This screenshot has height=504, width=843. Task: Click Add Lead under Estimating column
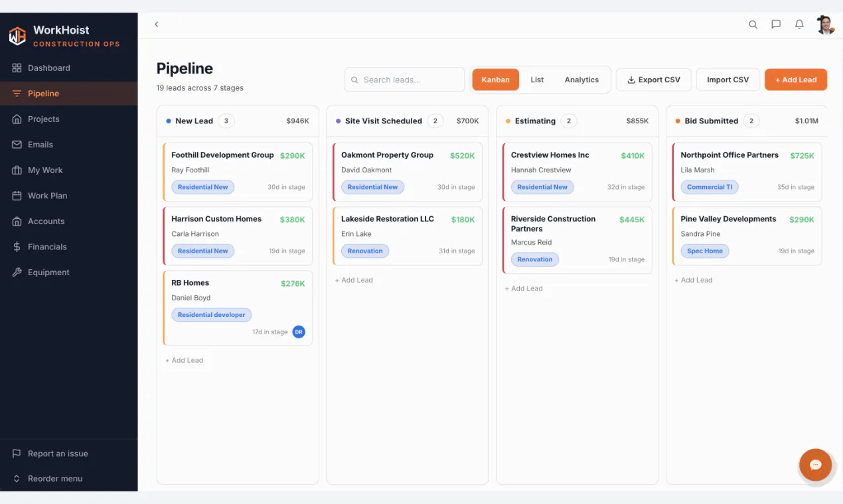[x=524, y=288]
